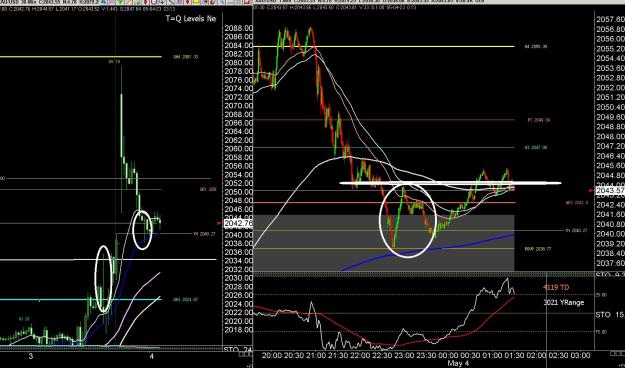The width and height of the screenshot is (625, 368).
Task: Click the 'STO 15' stochastic value label
Action: point(610,315)
